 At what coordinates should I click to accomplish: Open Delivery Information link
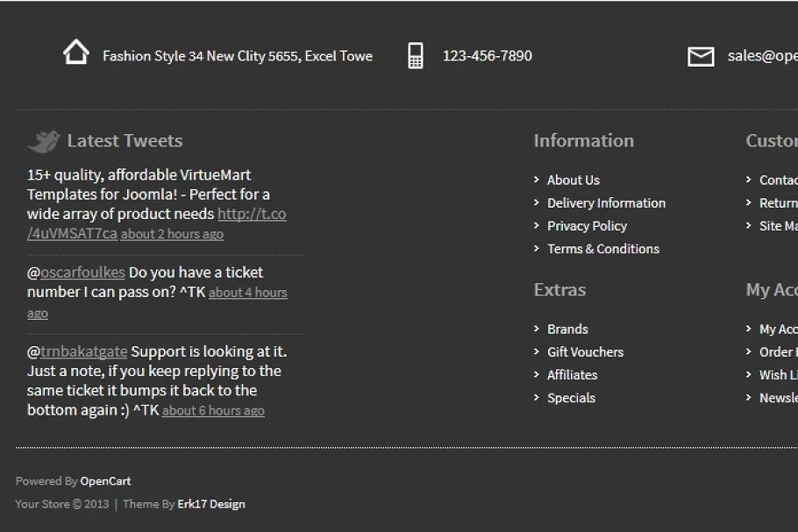[x=606, y=202]
